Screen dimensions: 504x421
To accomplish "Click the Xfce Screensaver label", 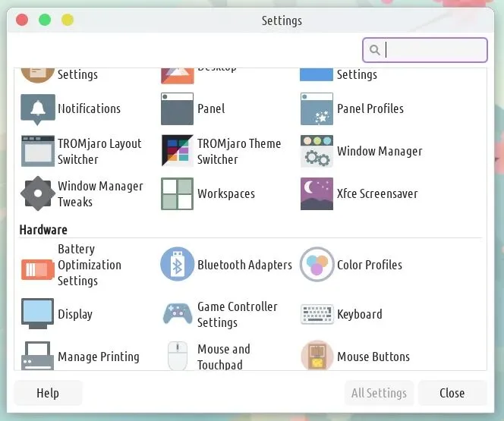I will [x=377, y=193].
